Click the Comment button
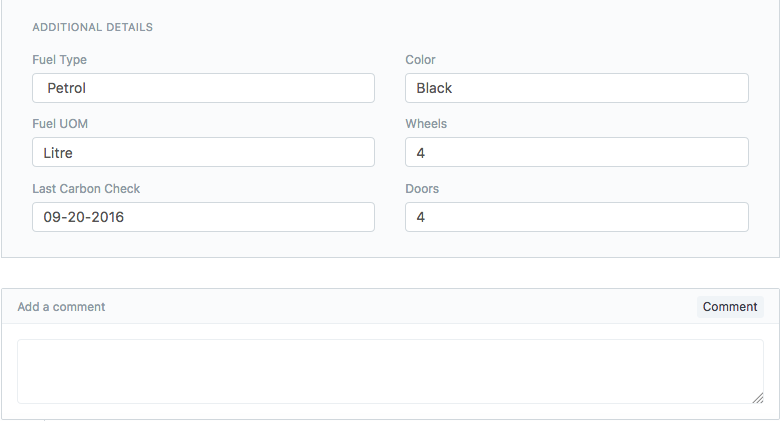Viewport: 780px width, 421px height. pyautogui.click(x=730, y=307)
